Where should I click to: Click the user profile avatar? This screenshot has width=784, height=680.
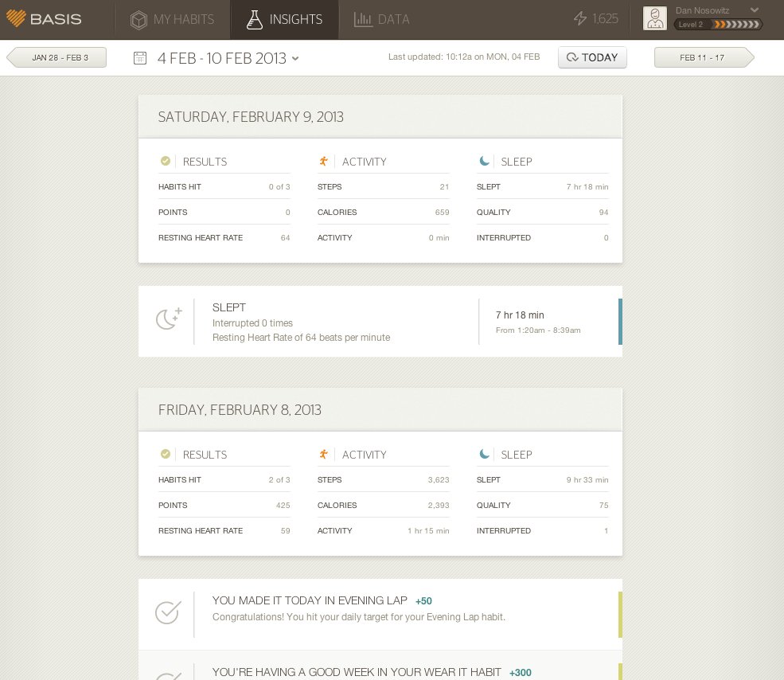(654, 18)
